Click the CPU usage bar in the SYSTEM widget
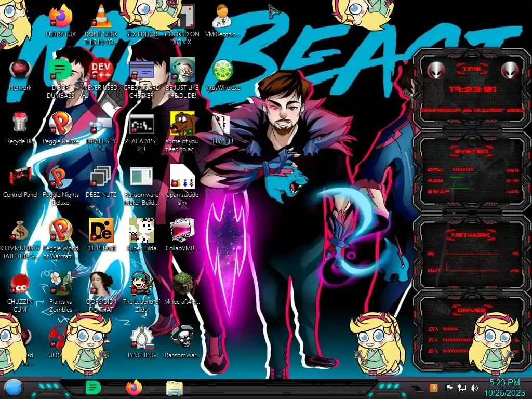 coord(463,169)
